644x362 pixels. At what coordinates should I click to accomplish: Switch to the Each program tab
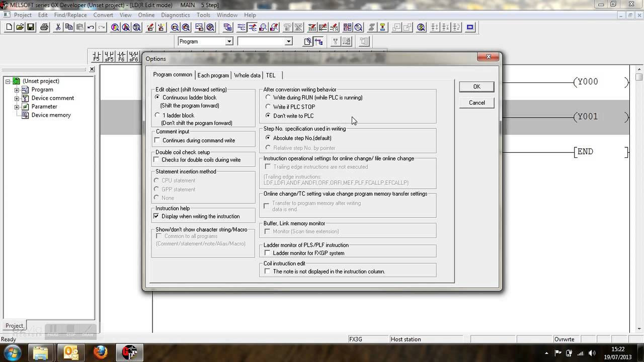click(x=213, y=75)
